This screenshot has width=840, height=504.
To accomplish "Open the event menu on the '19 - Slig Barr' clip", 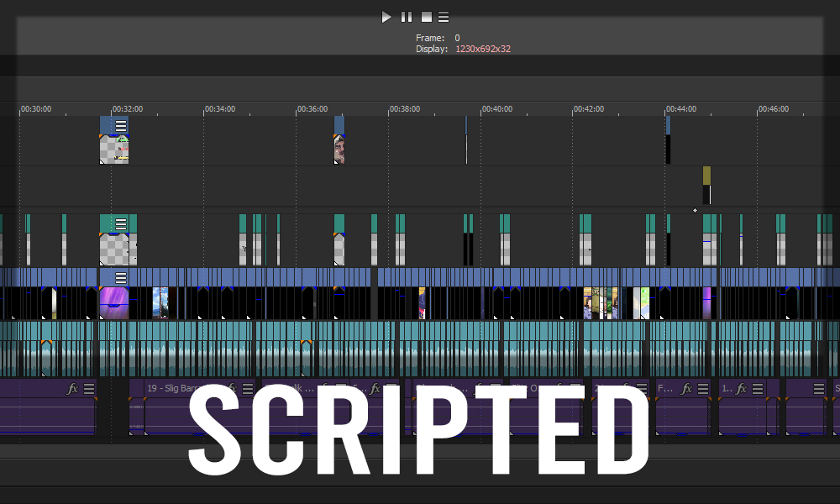I will click(x=246, y=387).
